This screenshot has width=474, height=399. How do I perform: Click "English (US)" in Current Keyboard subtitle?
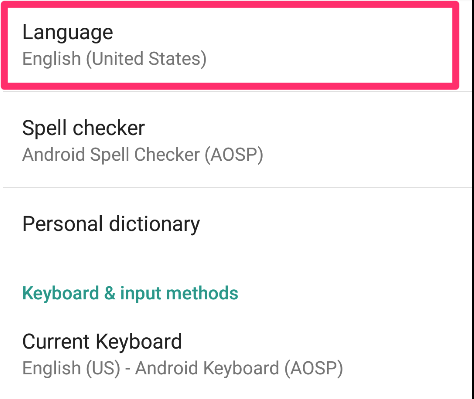[x=71, y=368]
